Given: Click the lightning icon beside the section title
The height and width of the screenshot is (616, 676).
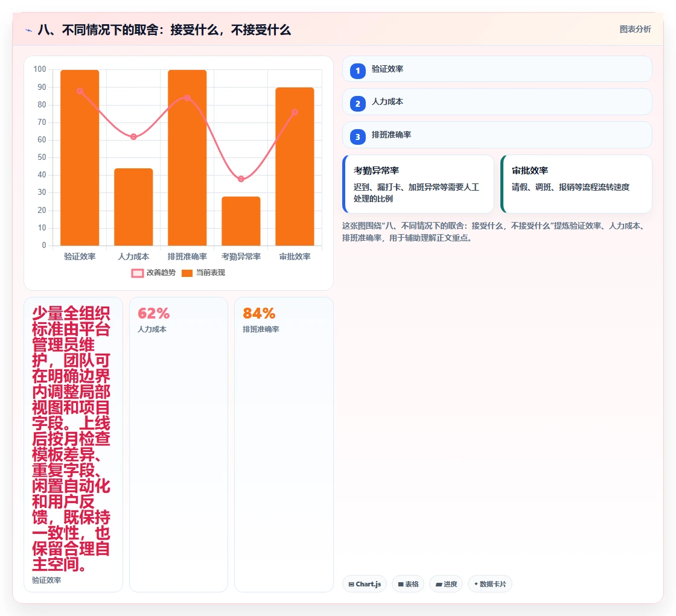Looking at the screenshot, I should click(x=29, y=30).
